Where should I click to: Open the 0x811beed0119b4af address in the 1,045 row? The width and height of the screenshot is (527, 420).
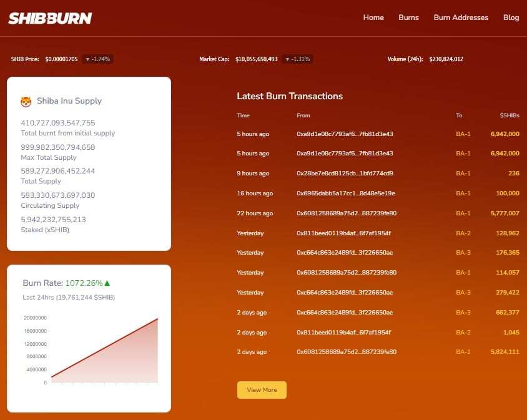tap(343, 332)
